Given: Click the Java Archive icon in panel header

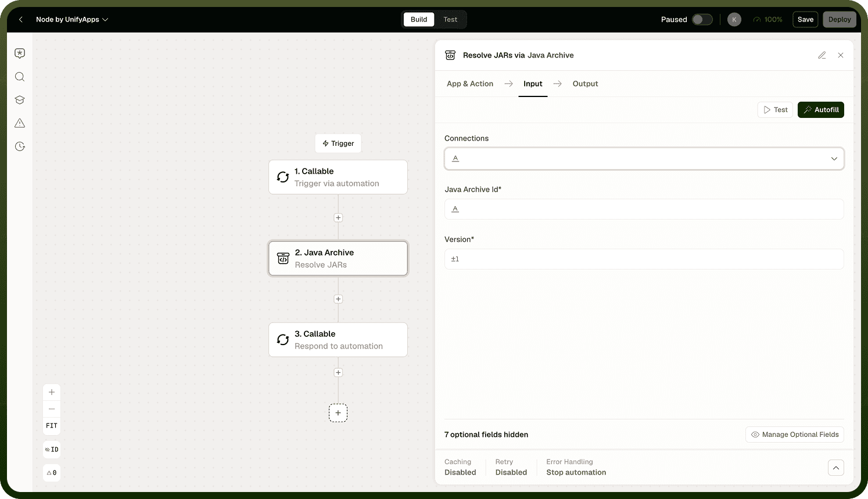Looking at the screenshot, I should pos(450,55).
